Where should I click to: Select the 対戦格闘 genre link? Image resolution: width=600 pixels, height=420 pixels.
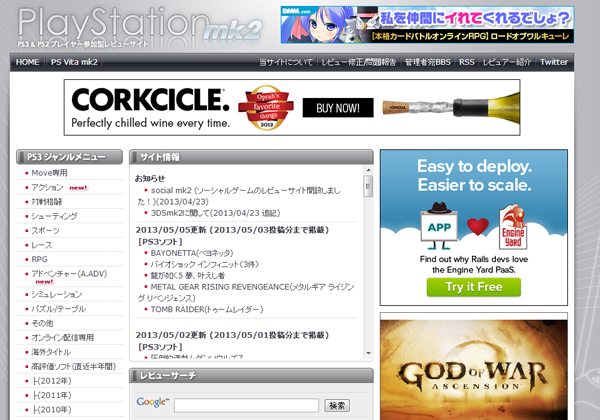point(46,202)
